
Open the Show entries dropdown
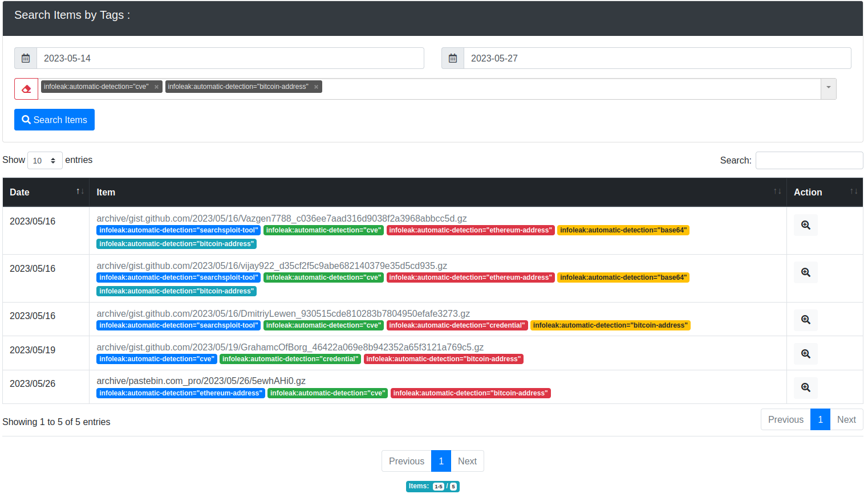click(44, 160)
